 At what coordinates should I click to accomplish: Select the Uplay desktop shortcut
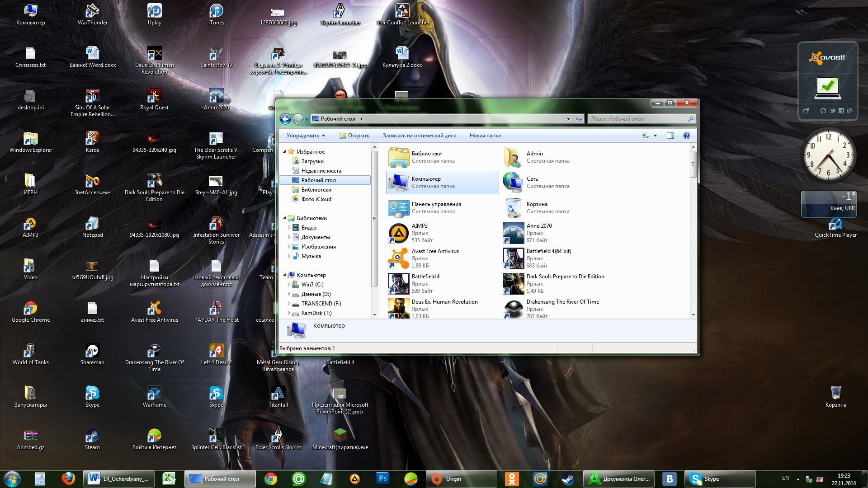pyautogui.click(x=154, y=14)
